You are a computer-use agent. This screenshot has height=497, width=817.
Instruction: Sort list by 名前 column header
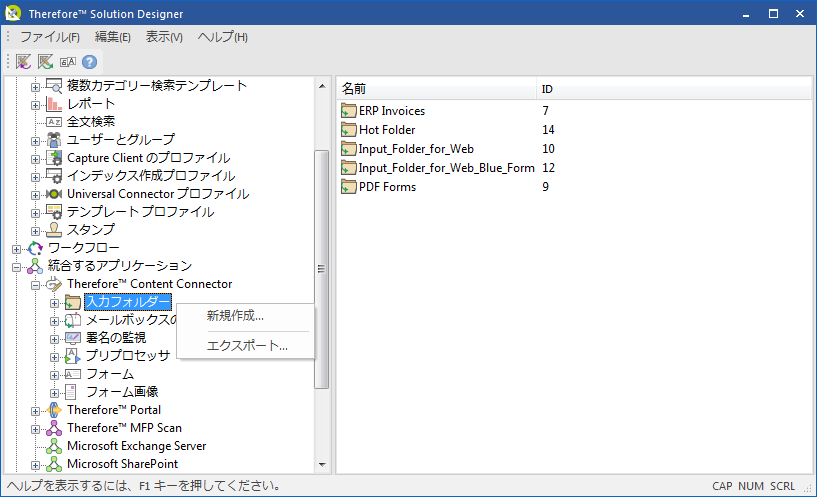(437, 89)
